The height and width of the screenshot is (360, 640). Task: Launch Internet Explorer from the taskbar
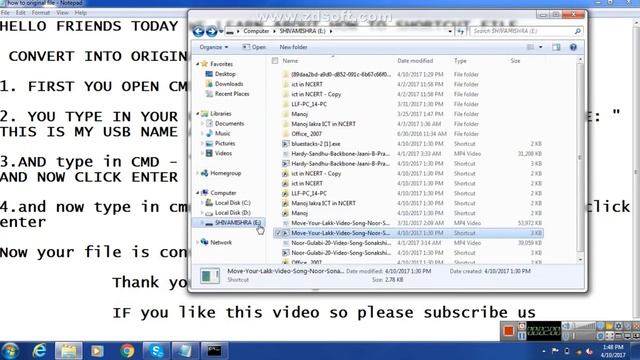(x=40, y=351)
